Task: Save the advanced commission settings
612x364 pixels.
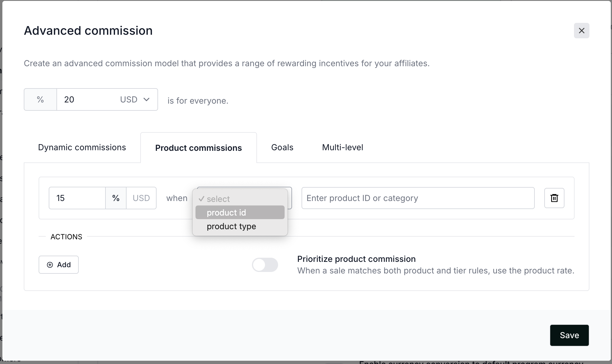Action: (x=569, y=335)
